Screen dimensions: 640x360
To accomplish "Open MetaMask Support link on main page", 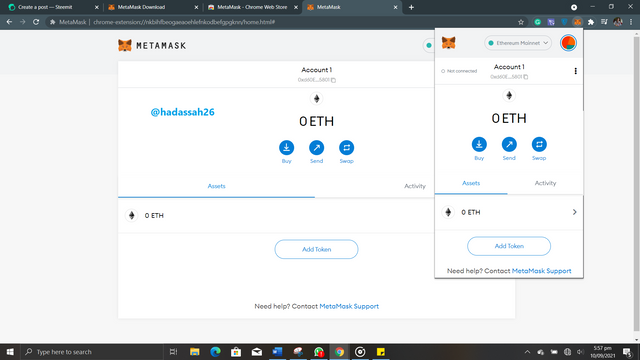I will click(x=349, y=306).
